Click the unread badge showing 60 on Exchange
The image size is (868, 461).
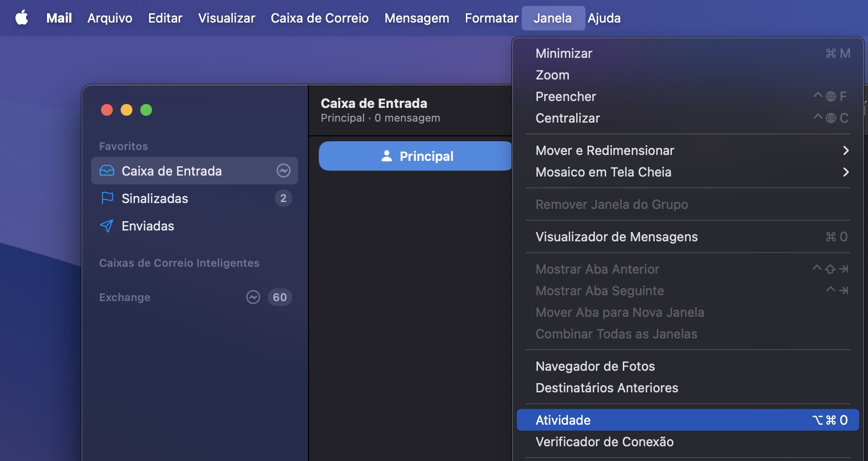280,297
